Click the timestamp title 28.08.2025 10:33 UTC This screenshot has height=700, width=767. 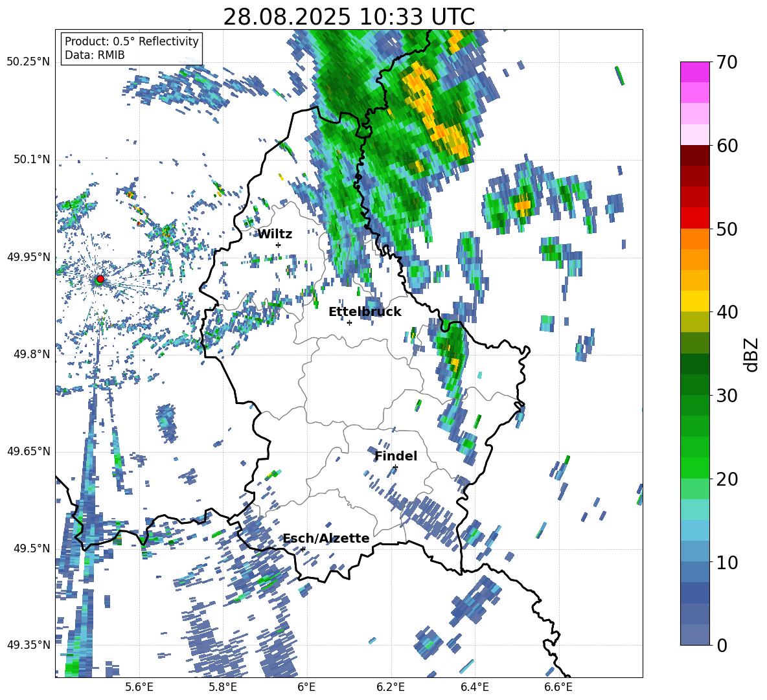click(x=349, y=17)
